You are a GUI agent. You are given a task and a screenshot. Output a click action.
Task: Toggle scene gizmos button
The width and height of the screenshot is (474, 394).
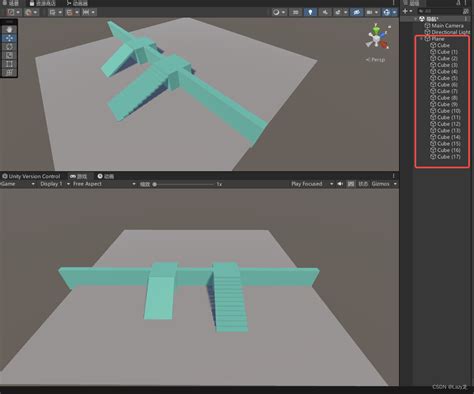pos(387,12)
